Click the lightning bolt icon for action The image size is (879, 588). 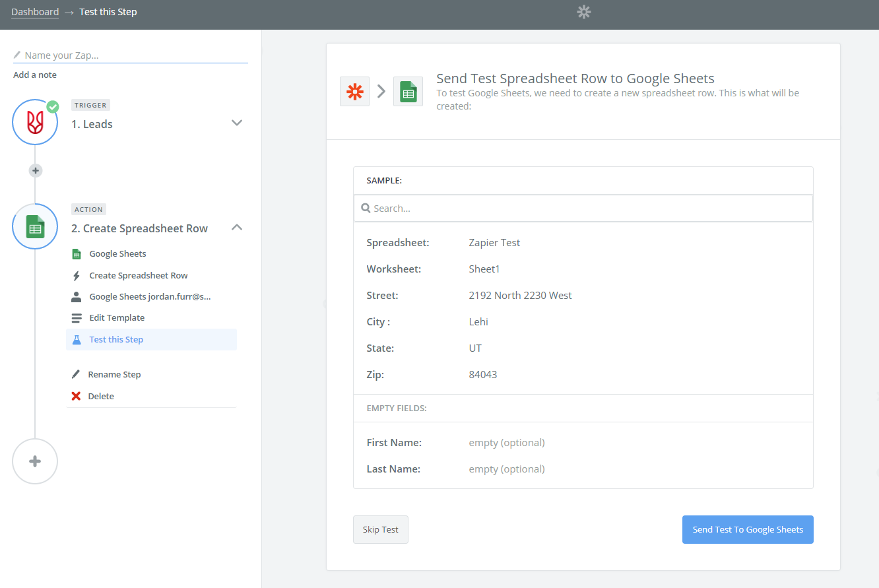tap(77, 275)
